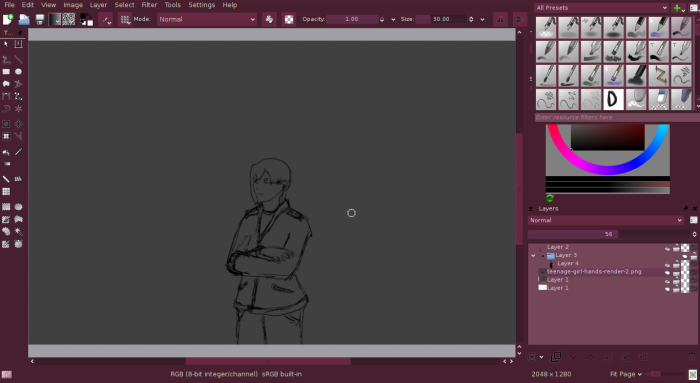Viewport: 700px width, 383px height.
Task: Open an existing document via folder icon
Action: (x=24, y=19)
